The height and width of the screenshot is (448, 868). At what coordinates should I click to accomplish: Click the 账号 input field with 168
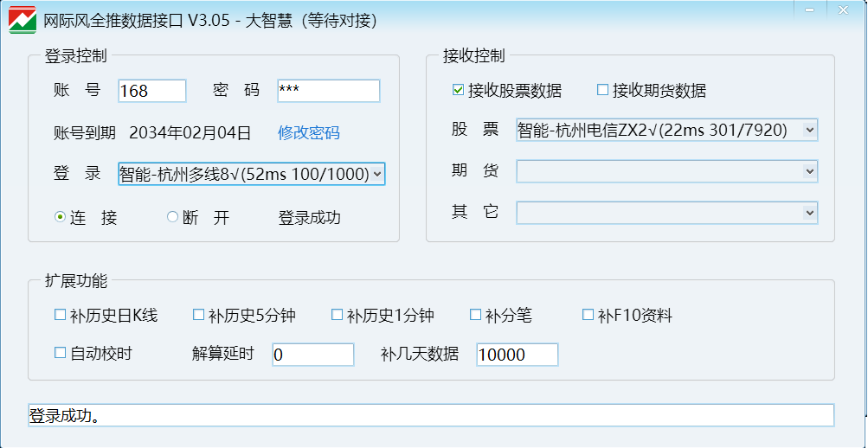click(152, 91)
